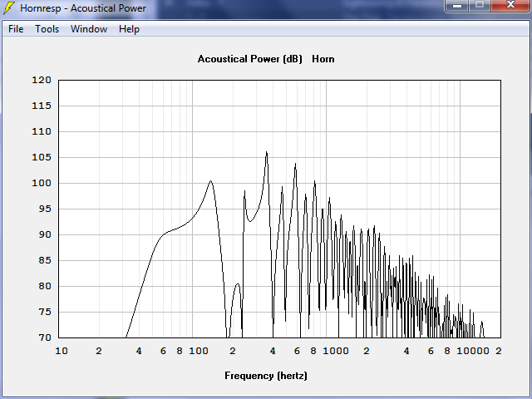Click the 80 dB y-axis label
532x399 pixels.
pos(45,286)
